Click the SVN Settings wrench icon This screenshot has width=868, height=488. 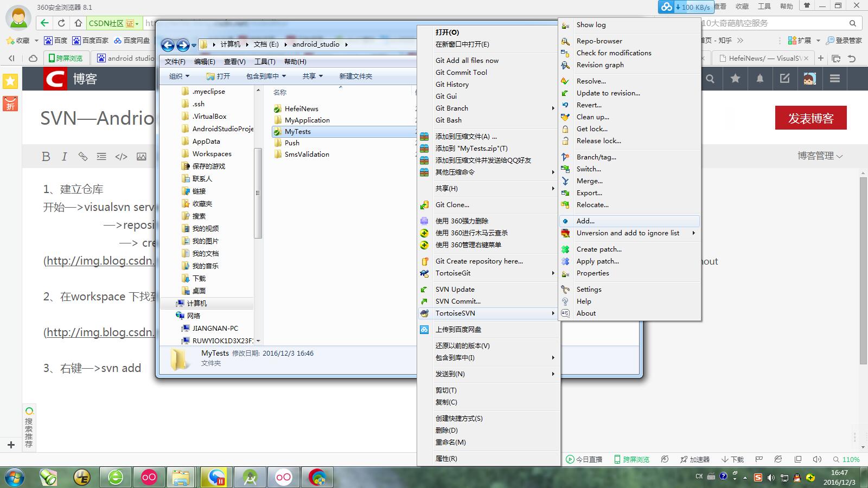tap(565, 290)
